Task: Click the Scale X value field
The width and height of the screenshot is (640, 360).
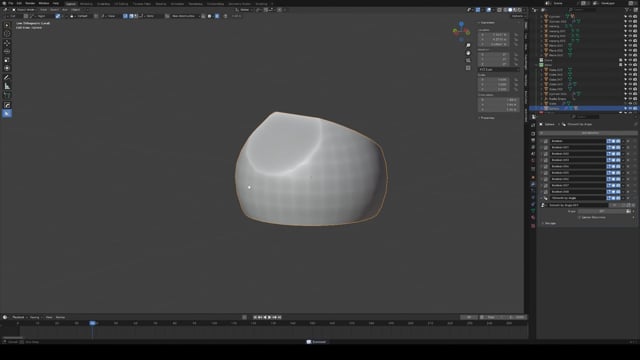Action: point(493,80)
